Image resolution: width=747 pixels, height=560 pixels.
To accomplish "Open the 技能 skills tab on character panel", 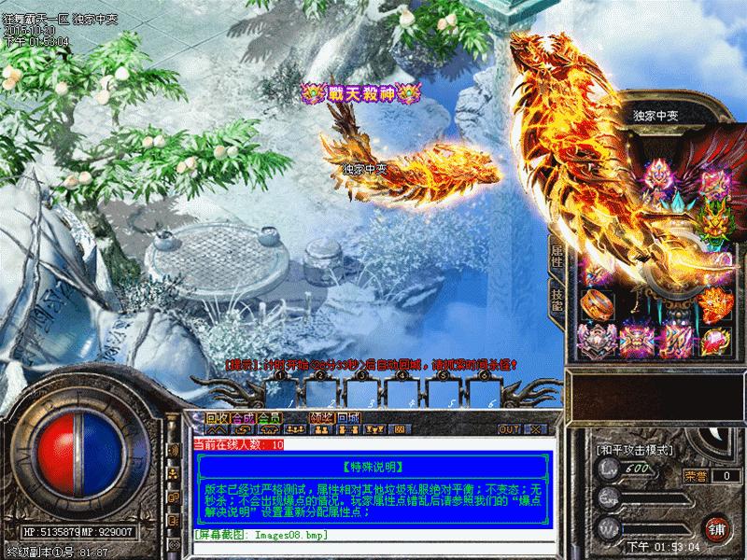I will tap(557, 301).
